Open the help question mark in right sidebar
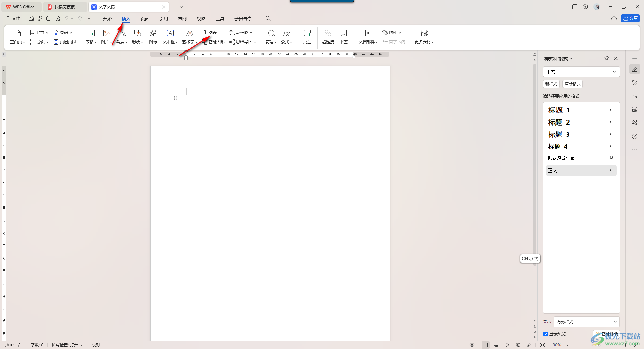The width and height of the screenshot is (644, 349). tap(635, 136)
